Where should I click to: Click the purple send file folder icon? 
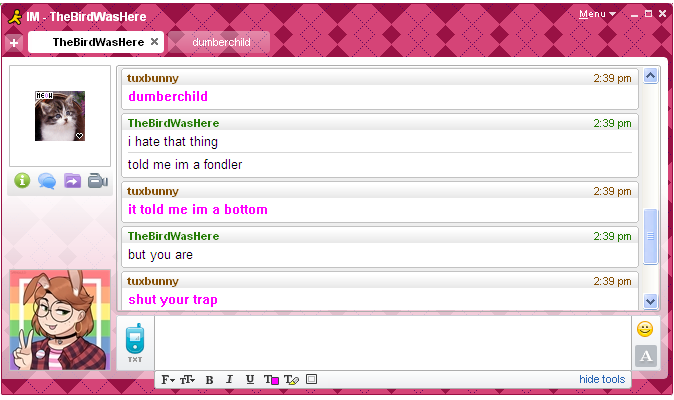tap(72, 181)
